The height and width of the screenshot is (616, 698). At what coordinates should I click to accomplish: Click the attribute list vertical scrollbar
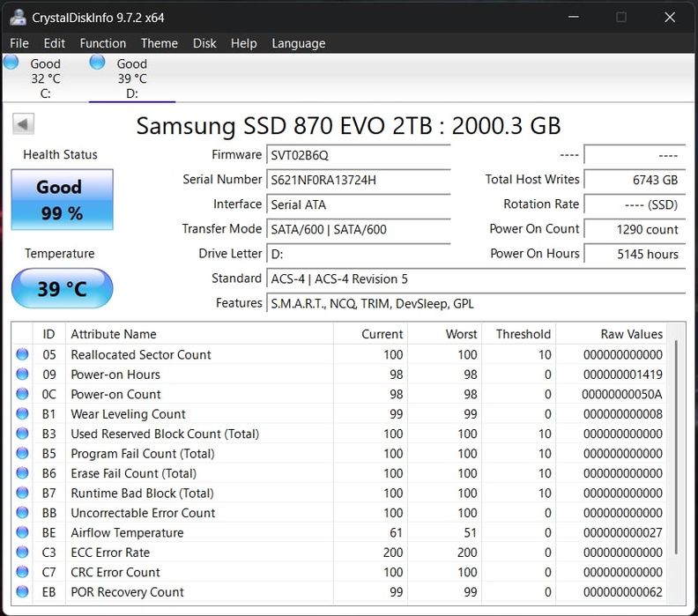[x=676, y=448]
